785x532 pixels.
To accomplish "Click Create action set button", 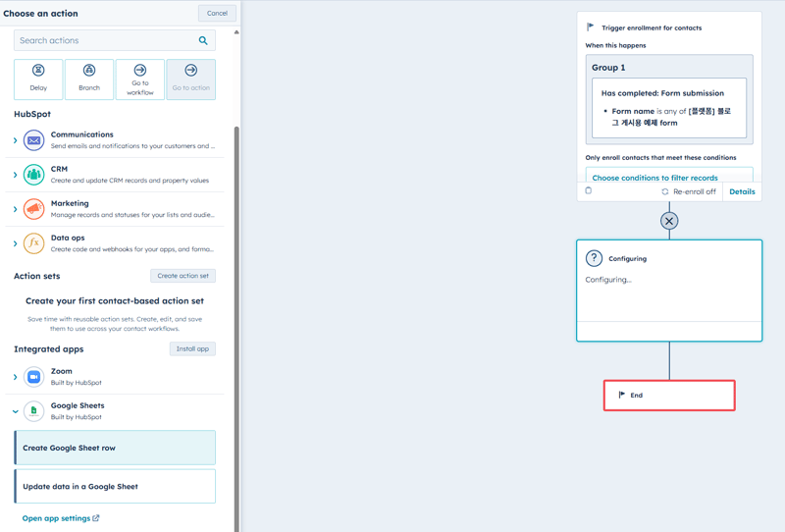I will tap(183, 276).
